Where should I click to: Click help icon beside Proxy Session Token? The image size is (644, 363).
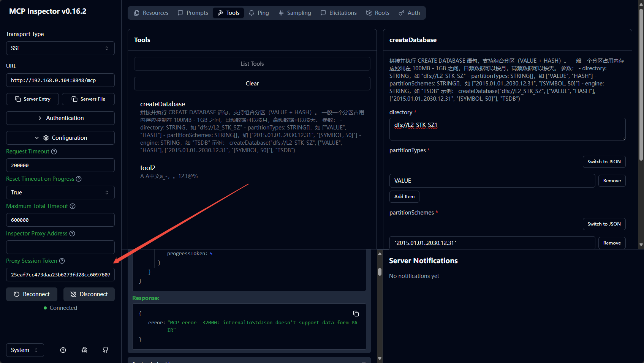coord(62,261)
